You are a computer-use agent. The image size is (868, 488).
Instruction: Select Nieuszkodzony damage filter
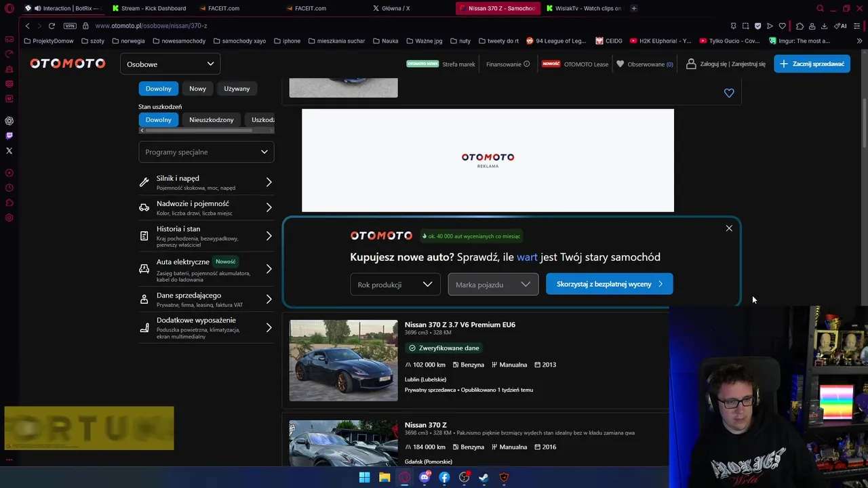[x=211, y=119]
